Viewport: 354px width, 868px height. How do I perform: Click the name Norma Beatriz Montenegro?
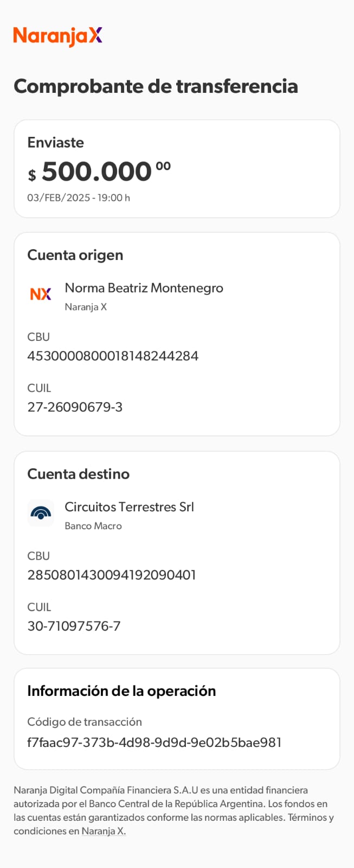144,288
